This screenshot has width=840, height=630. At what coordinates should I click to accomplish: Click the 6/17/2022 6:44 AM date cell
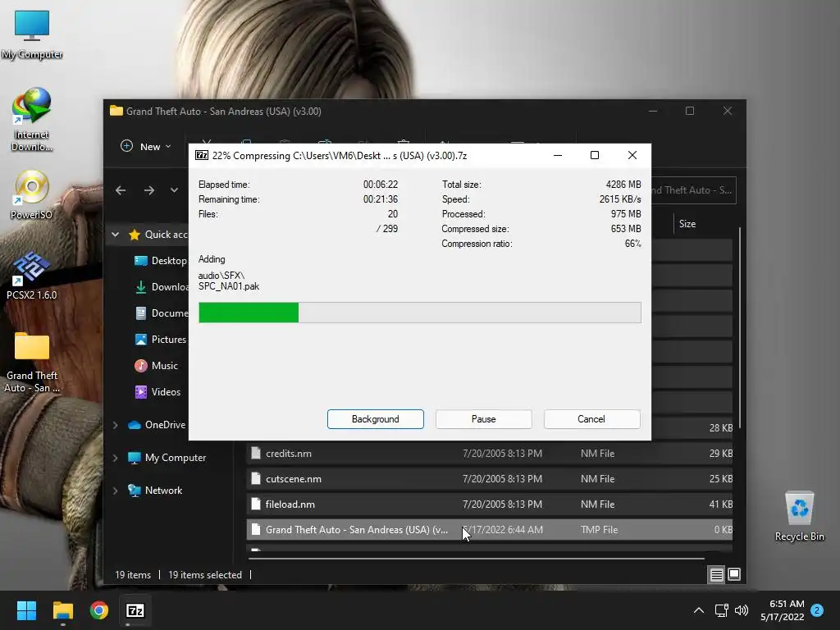pyautogui.click(x=503, y=530)
